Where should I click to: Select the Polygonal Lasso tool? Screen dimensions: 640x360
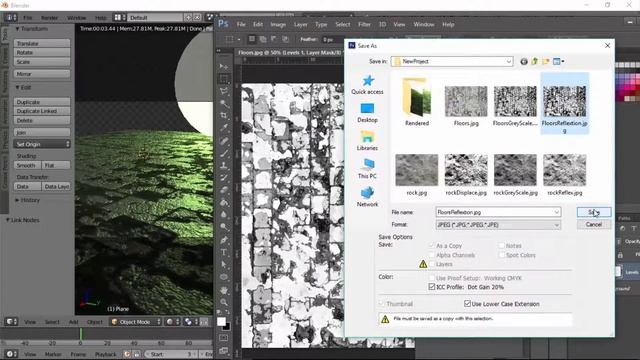coord(224,91)
